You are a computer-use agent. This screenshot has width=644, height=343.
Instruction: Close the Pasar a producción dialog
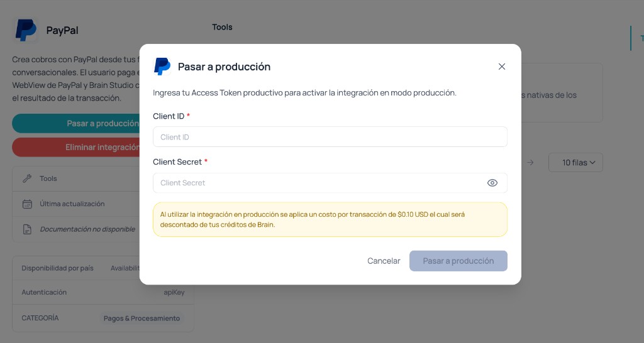[501, 67]
